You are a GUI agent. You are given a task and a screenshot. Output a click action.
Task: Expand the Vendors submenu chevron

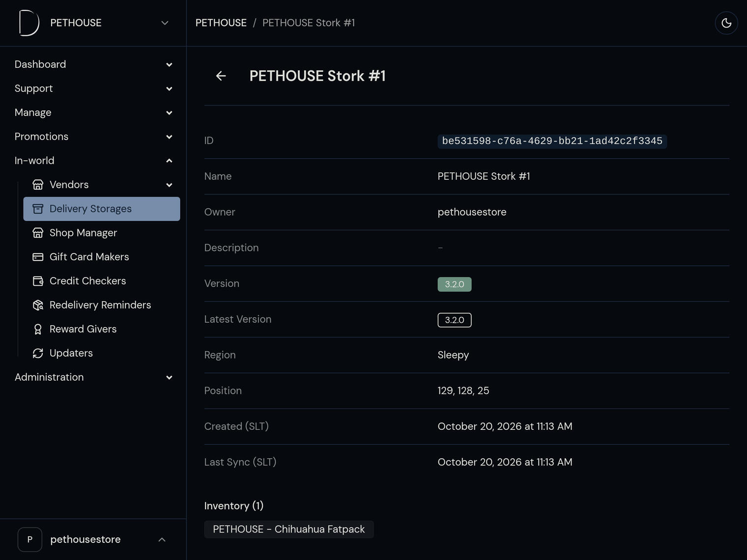click(x=169, y=185)
